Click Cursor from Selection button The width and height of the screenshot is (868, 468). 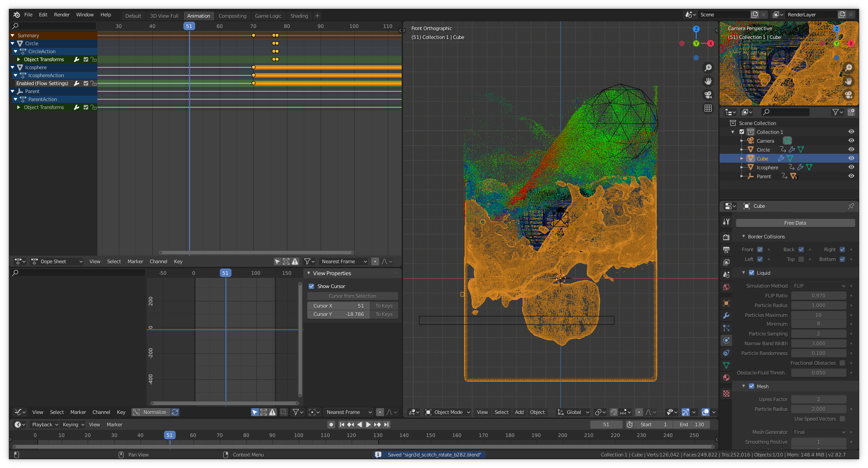point(353,296)
